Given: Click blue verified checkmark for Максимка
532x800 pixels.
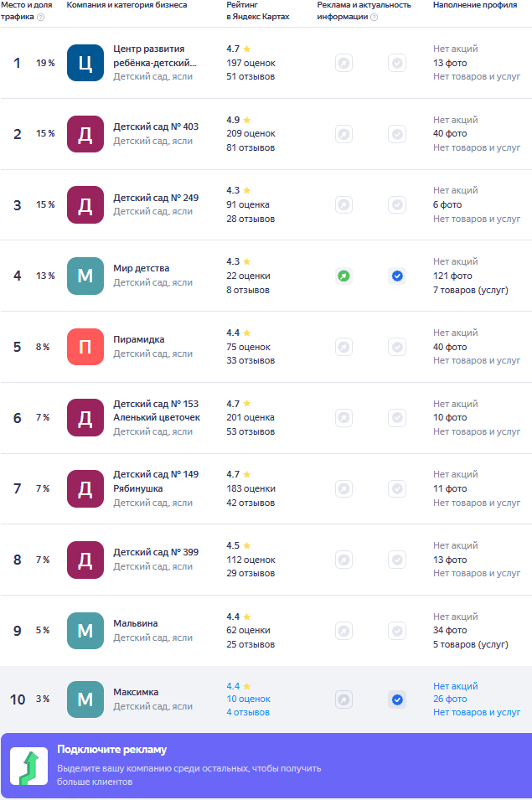Looking at the screenshot, I should (x=397, y=699).
